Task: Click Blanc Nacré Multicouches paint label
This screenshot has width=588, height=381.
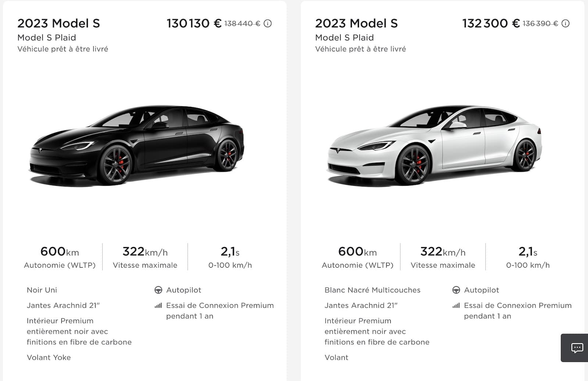Action: 372,290
